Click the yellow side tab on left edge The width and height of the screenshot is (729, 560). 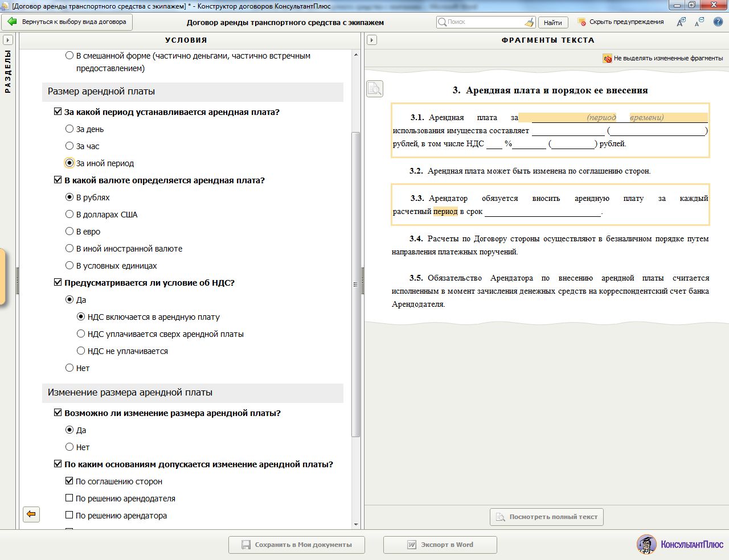pyautogui.click(x=2, y=277)
